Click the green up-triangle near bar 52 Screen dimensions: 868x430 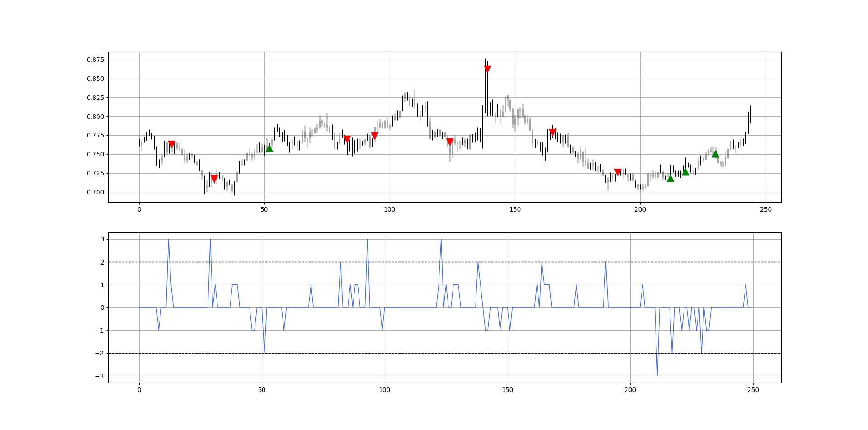pyautogui.click(x=269, y=148)
